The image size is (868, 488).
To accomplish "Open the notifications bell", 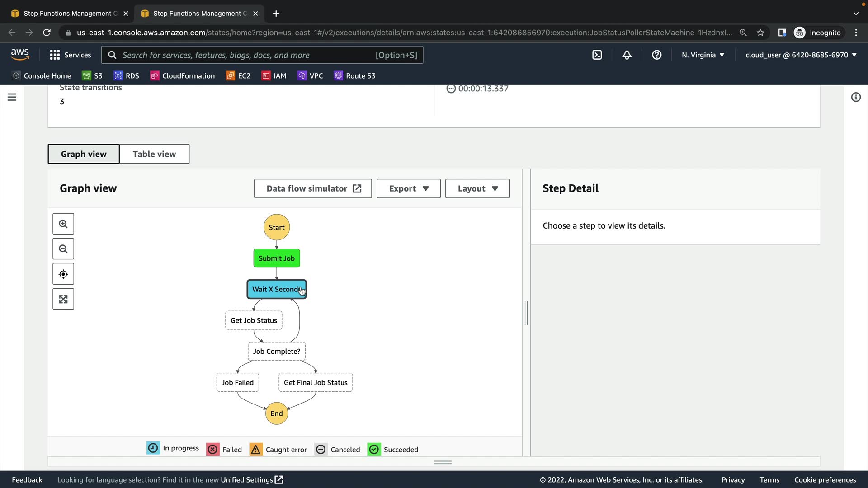I will pyautogui.click(x=627, y=55).
